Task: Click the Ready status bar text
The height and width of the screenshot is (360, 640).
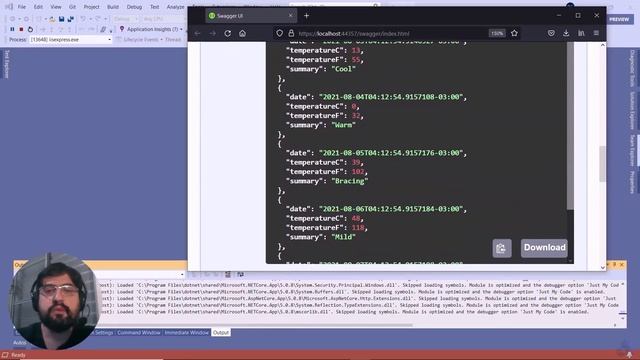Action: (x=18, y=355)
